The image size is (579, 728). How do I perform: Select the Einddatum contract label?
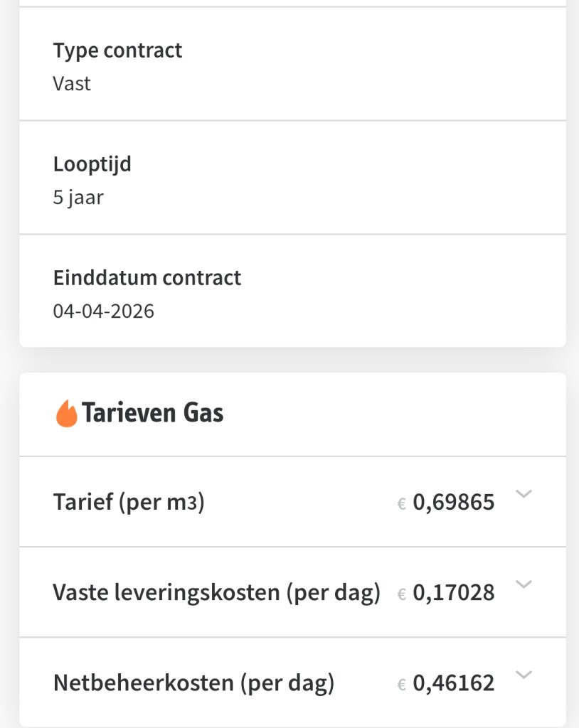tap(147, 277)
